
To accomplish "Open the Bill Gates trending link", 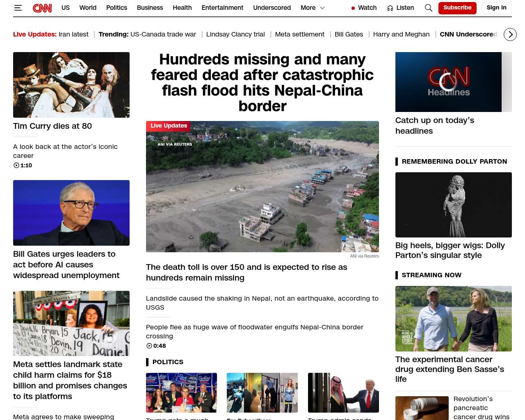I will pos(349,34).
